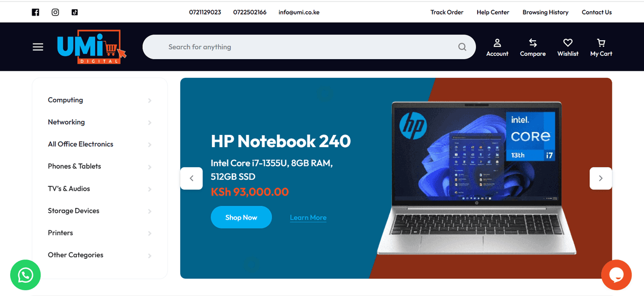Open the Account user icon

[x=497, y=42]
